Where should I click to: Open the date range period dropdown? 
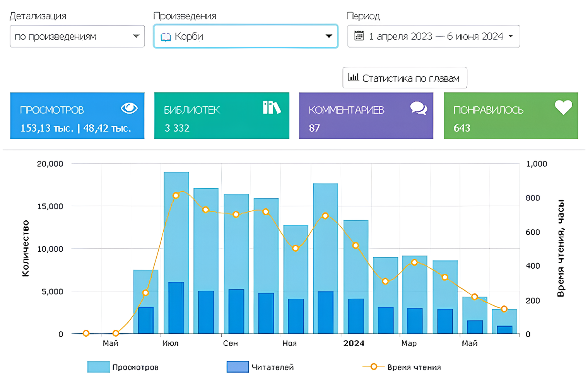(434, 36)
